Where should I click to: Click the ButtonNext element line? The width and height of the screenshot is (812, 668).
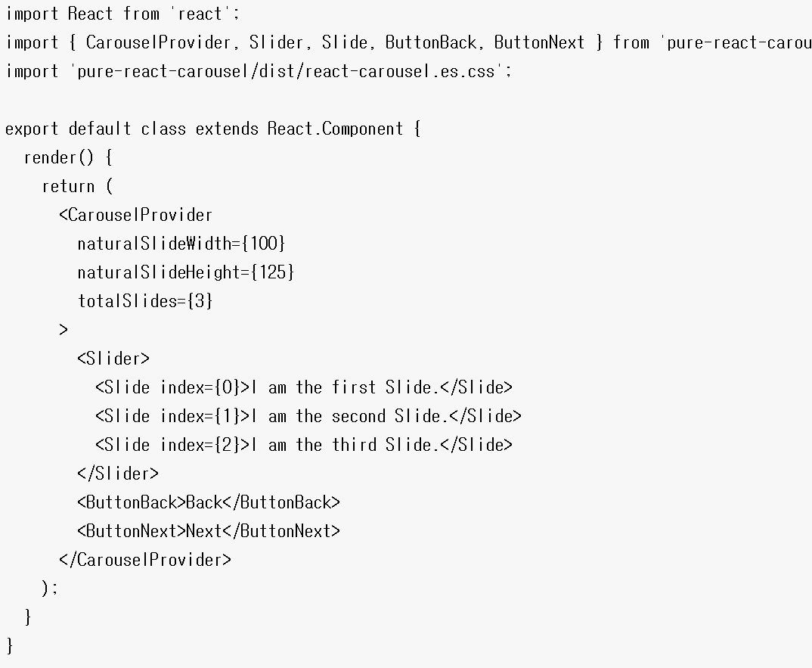click(x=209, y=532)
